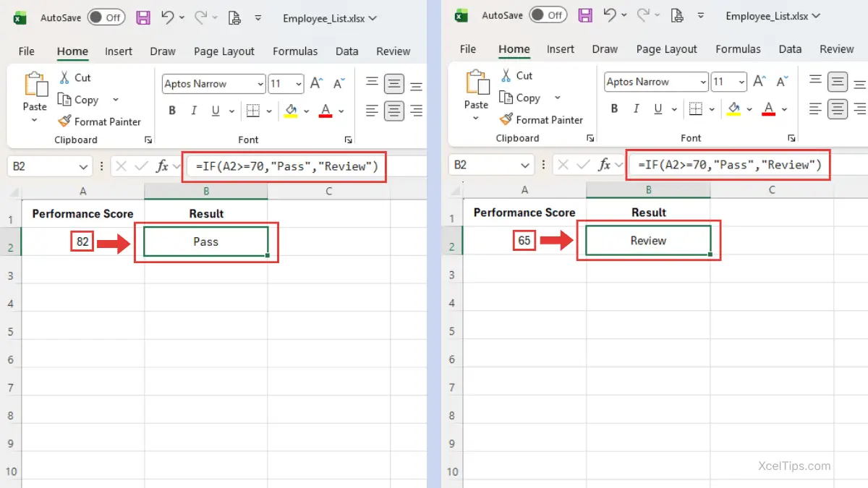Apply Italic in the right window's Font group
The width and height of the screenshot is (868, 488).
[x=636, y=108]
